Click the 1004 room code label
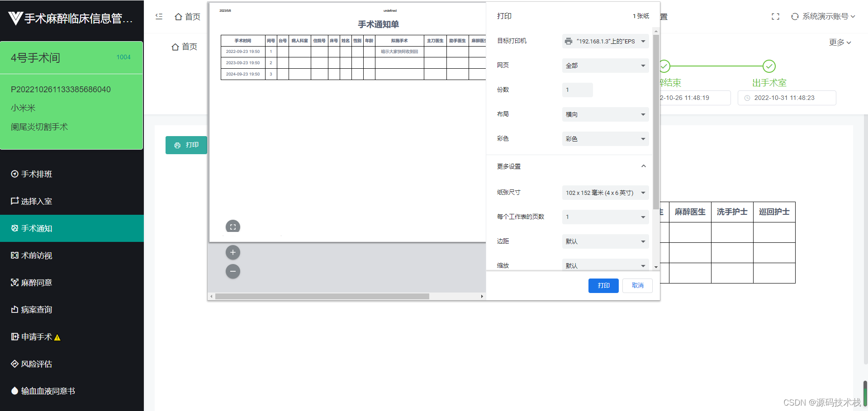Viewport: 868px width, 411px height. 123,57
